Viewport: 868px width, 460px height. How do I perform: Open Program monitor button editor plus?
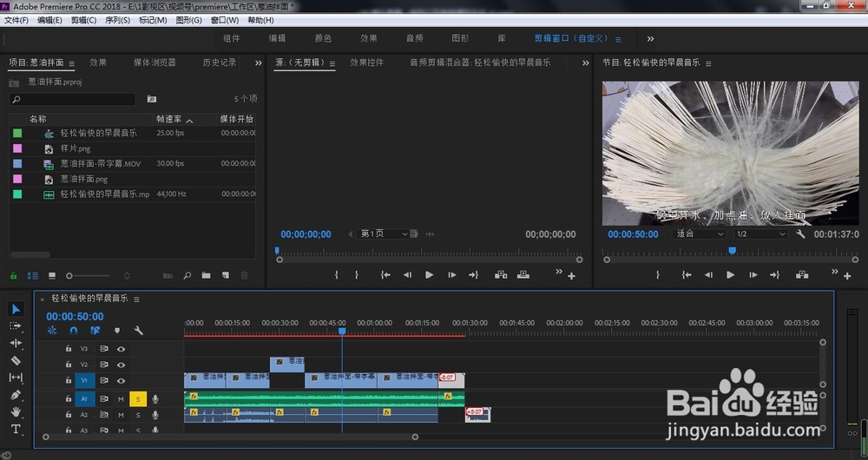pos(847,276)
